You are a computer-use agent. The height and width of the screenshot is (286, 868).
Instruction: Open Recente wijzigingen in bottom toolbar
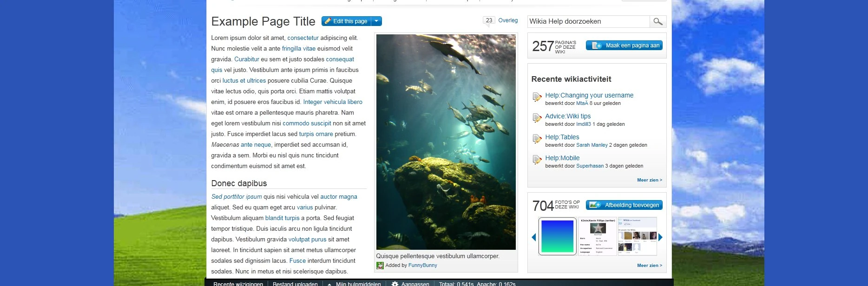[238, 284]
